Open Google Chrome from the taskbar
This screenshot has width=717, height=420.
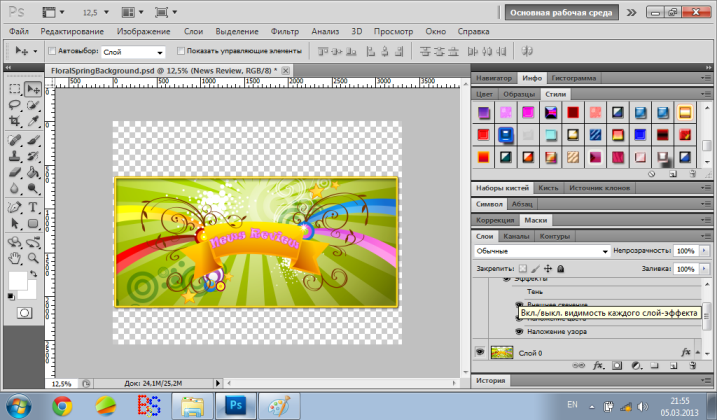point(62,406)
